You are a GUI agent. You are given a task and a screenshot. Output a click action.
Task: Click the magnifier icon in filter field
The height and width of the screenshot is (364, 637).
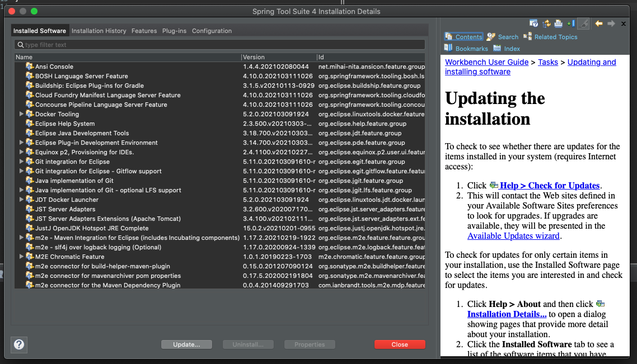click(21, 45)
